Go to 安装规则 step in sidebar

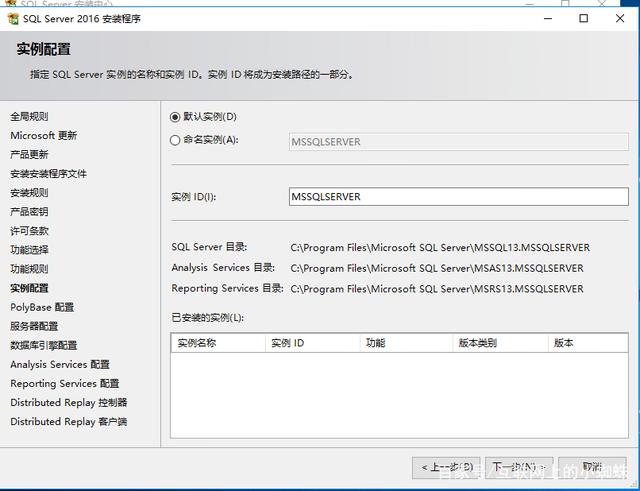tap(29, 193)
